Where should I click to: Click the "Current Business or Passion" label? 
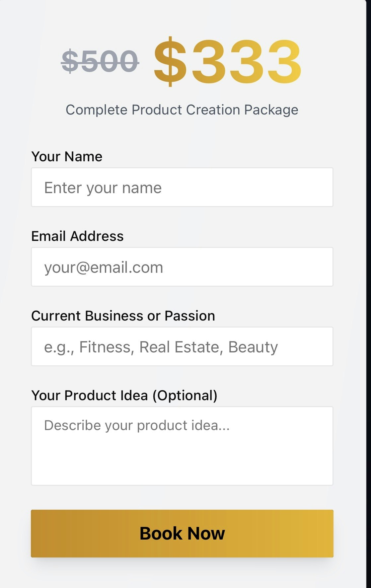(x=123, y=316)
